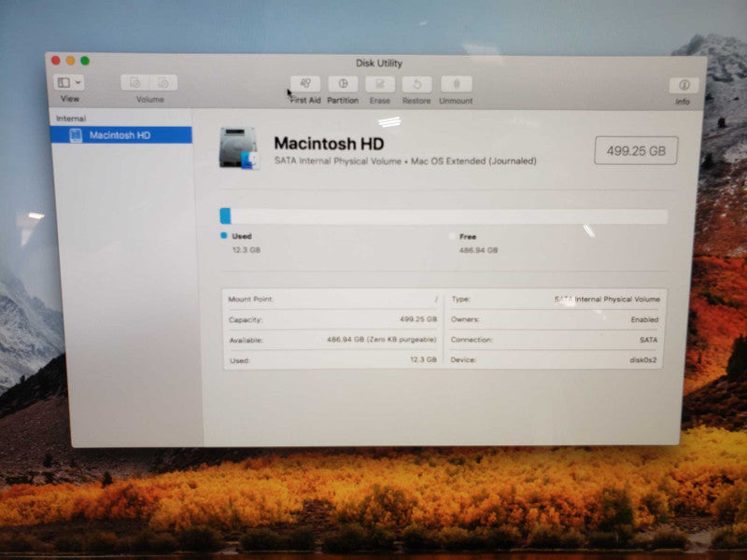This screenshot has height=560, width=747.
Task: Click the add Volume icon
Action: point(134,83)
